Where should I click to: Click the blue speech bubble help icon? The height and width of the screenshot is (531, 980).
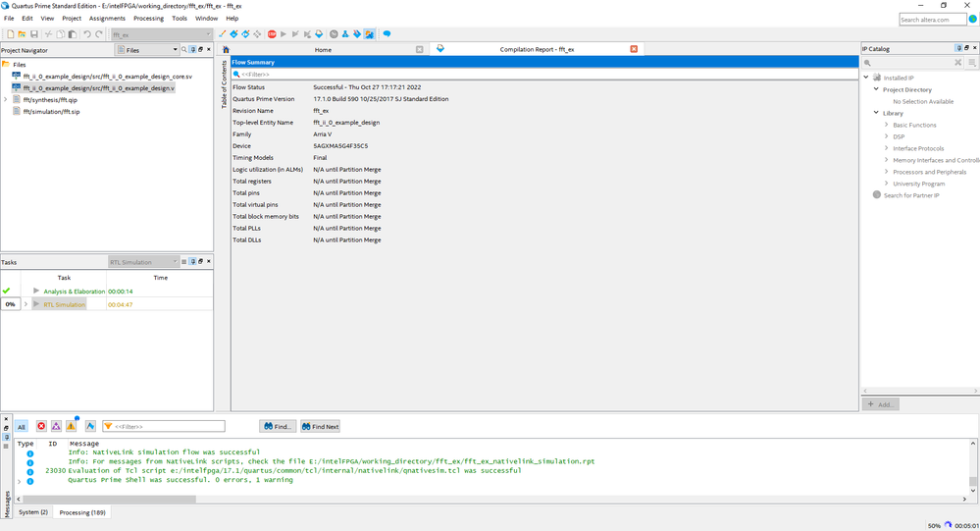point(387,34)
